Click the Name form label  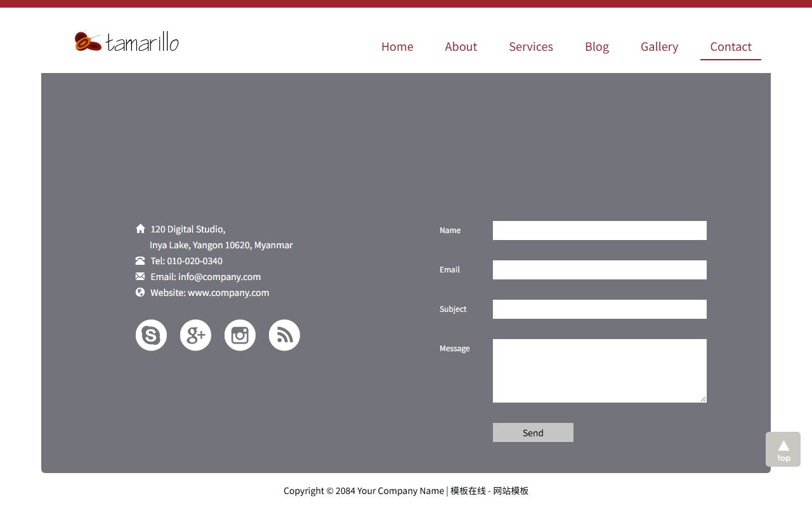[x=450, y=231]
